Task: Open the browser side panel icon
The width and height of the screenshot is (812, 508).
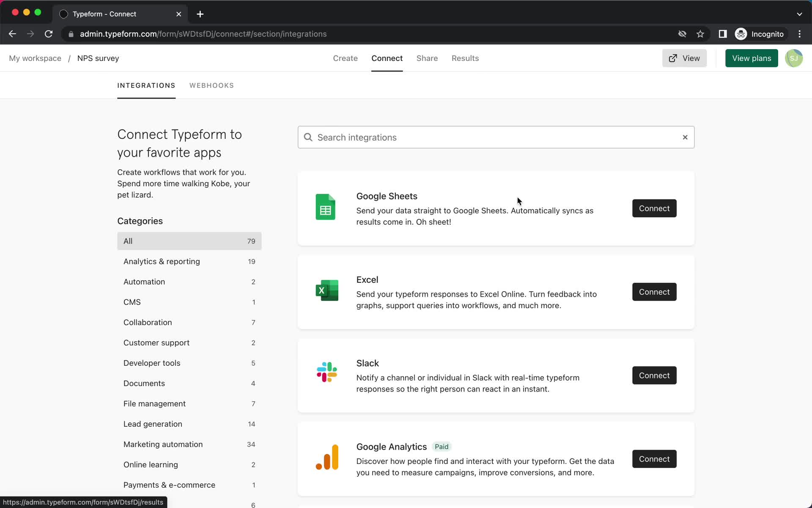Action: point(723,34)
